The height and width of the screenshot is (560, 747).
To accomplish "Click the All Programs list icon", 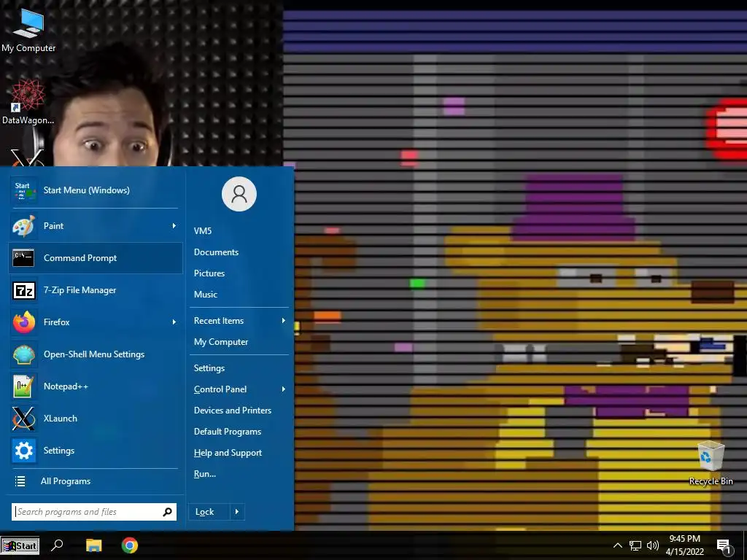I will pyautogui.click(x=20, y=481).
